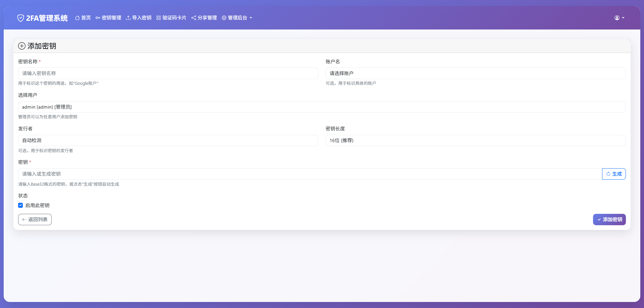
Task: Click the 密钥名称 input field
Action: (x=168, y=73)
